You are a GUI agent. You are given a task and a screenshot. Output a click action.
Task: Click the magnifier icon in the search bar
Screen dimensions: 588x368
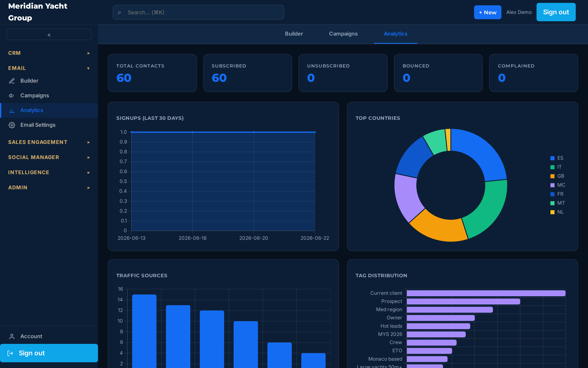(119, 12)
